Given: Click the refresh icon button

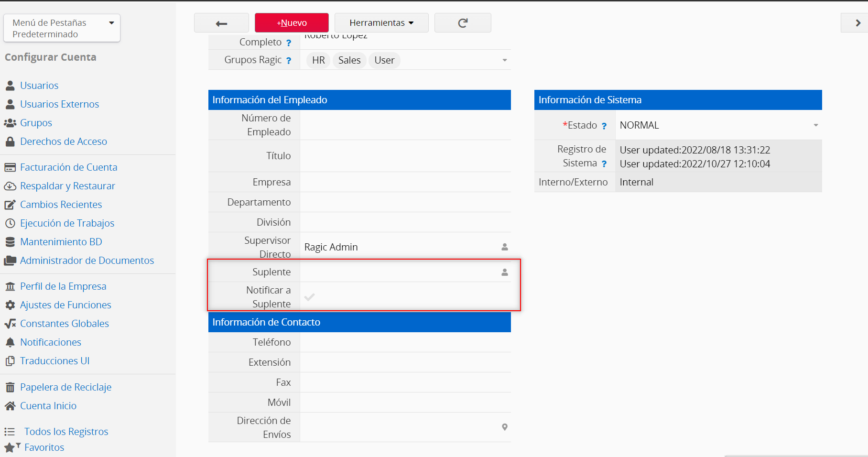Looking at the screenshot, I should click(462, 23).
